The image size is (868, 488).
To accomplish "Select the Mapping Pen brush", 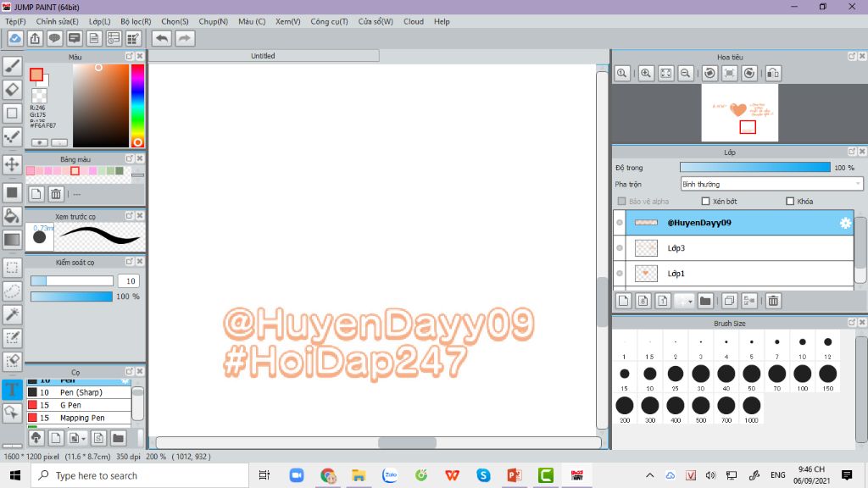I will (x=79, y=418).
